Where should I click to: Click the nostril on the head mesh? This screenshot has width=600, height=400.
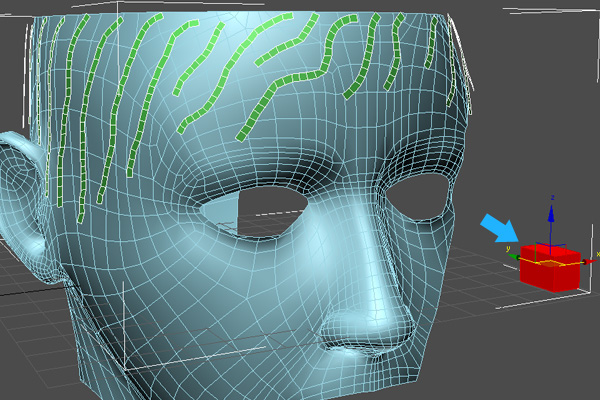[x=343, y=352]
